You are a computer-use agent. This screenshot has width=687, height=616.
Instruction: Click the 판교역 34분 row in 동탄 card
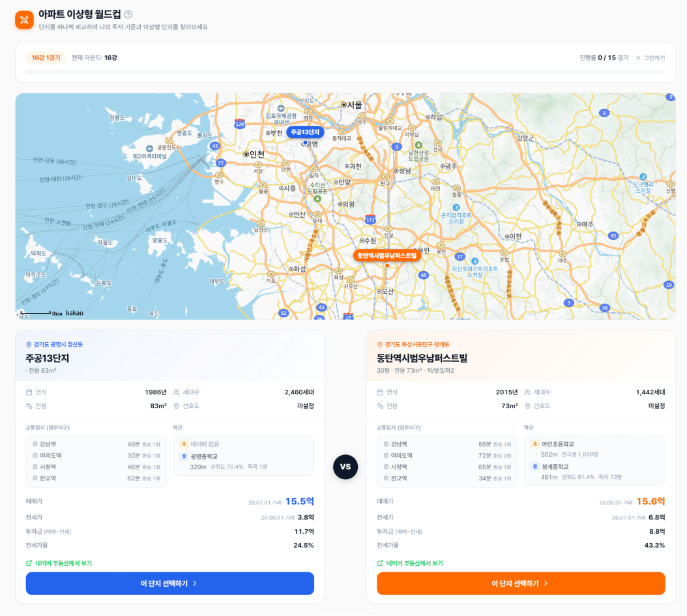click(x=447, y=478)
